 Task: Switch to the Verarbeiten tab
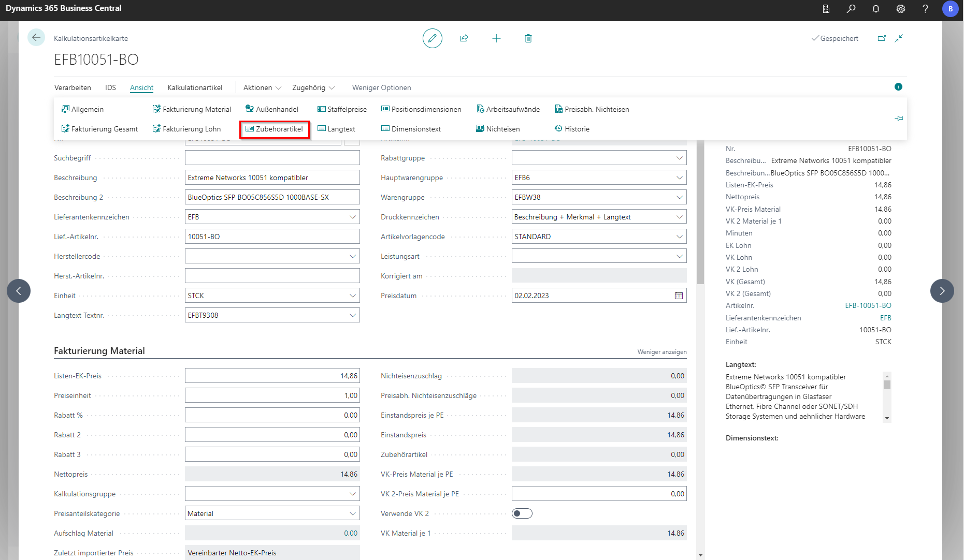pyautogui.click(x=73, y=87)
